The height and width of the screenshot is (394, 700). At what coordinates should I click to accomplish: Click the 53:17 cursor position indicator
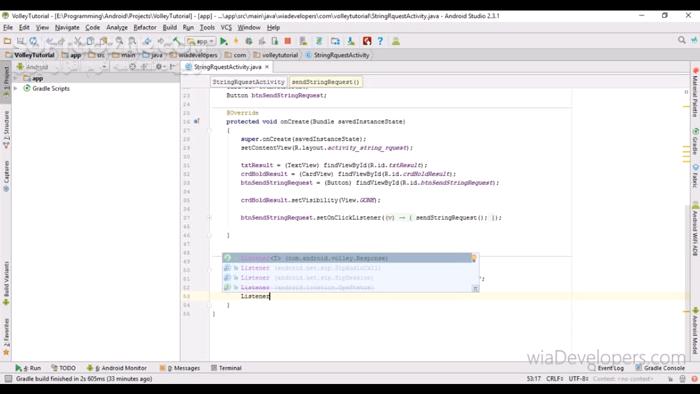[533, 379]
